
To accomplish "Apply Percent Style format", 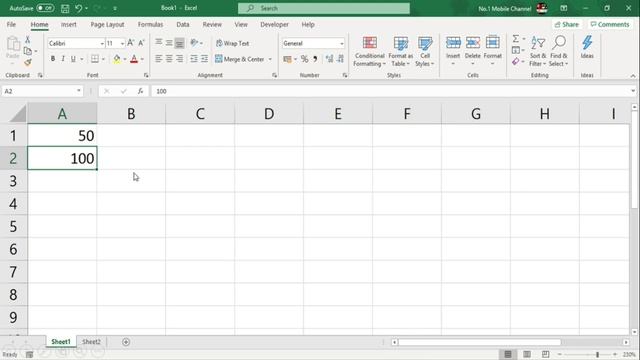I will pos(304,59).
